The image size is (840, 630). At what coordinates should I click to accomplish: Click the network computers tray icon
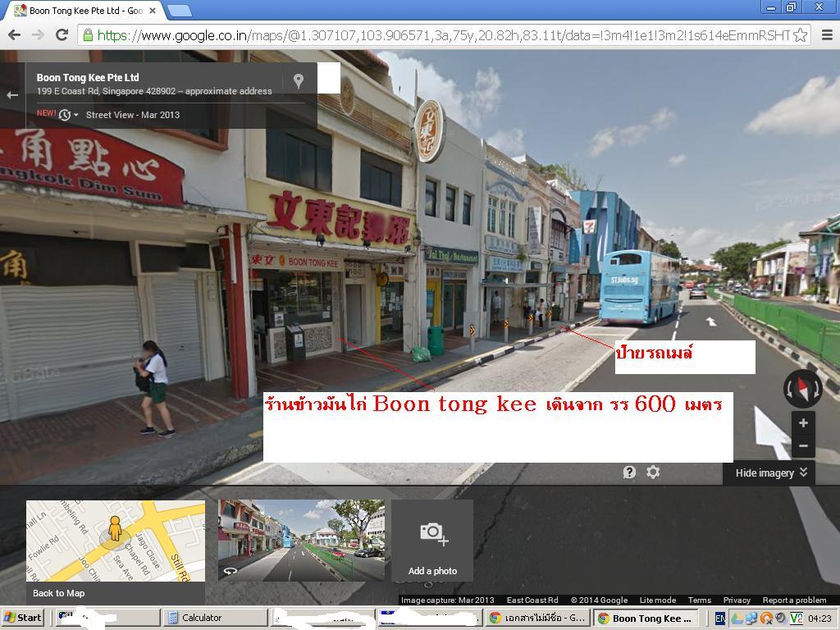751,619
